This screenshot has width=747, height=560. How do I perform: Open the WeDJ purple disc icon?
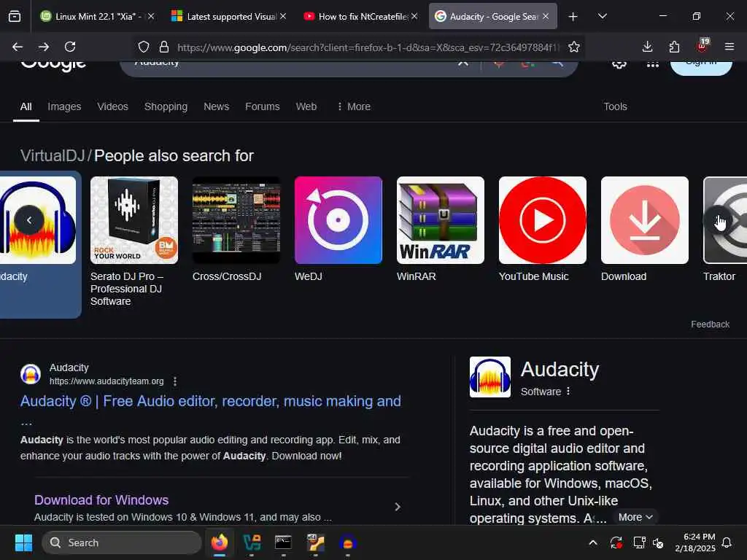point(338,220)
